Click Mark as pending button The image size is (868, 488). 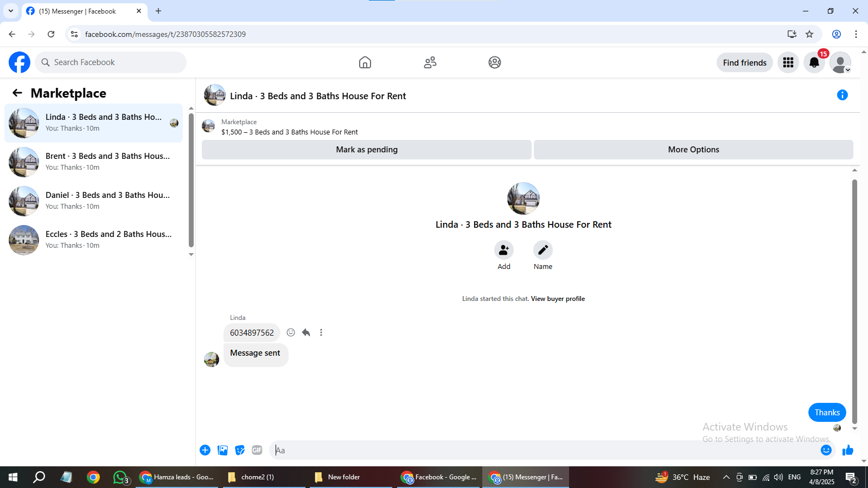[x=367, y=150]
